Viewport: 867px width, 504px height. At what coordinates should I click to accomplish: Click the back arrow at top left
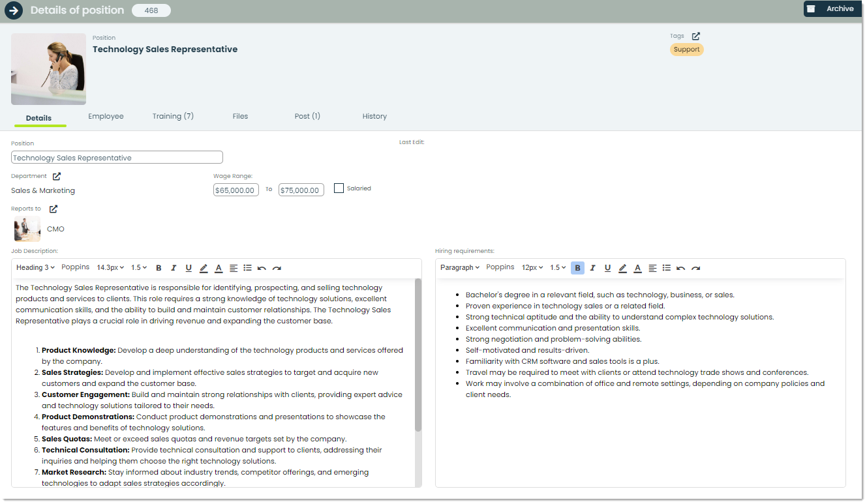coord(14,10)
